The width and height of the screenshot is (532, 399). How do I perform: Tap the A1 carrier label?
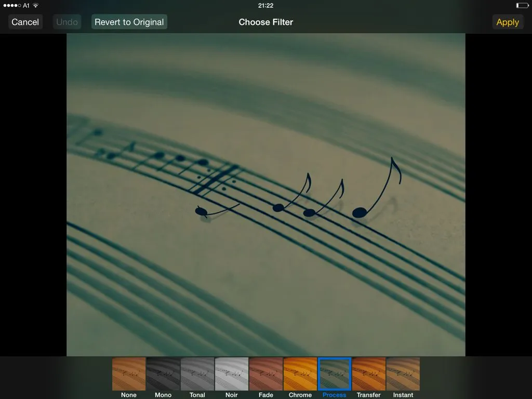26,6
